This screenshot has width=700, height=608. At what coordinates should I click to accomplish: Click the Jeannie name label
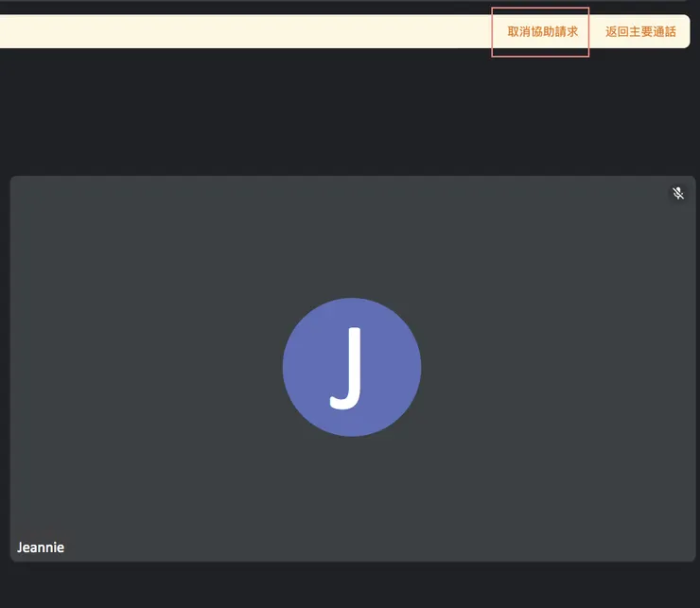point(41,547)
